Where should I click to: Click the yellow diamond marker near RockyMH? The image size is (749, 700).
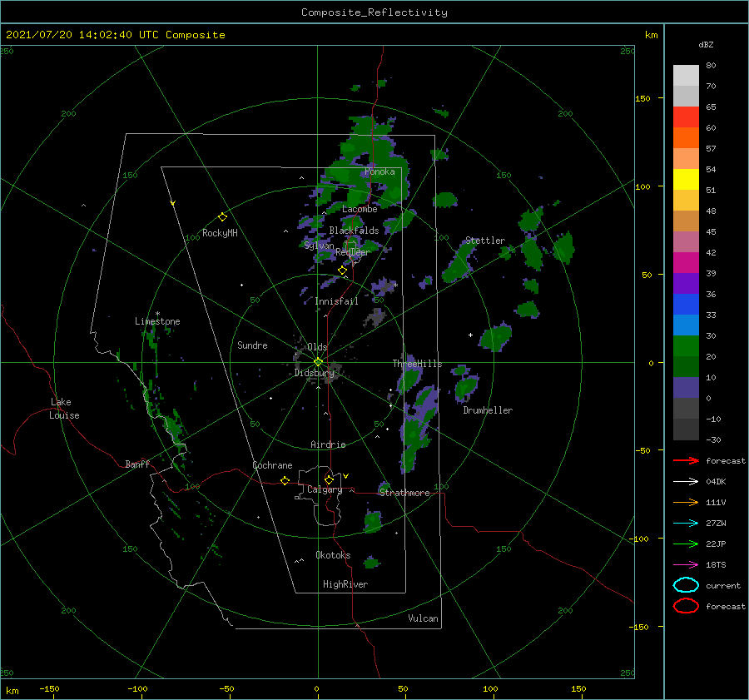point(222,217)
